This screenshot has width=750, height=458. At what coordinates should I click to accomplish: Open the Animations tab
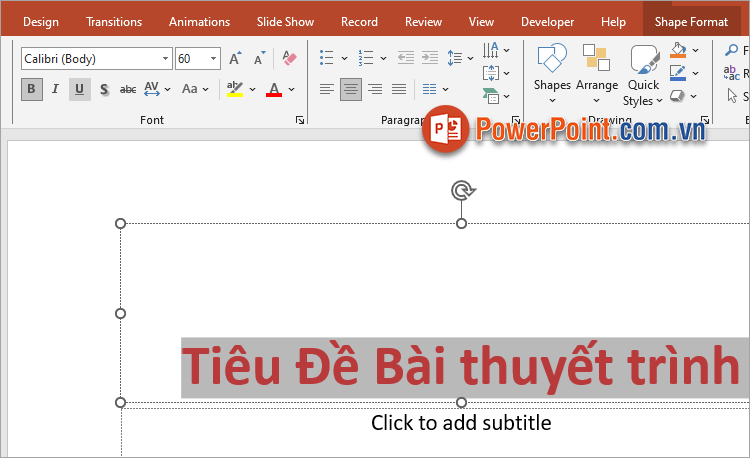tap(199, 22)
